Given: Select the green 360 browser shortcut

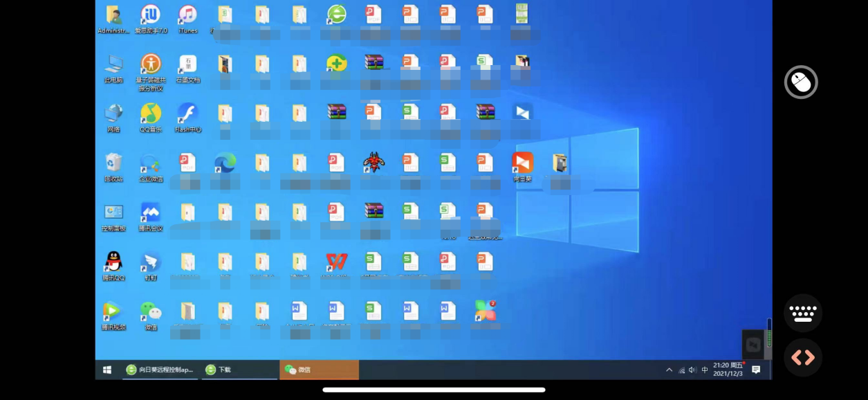Looking at the screenshot, I should click(x=336, y=15).
